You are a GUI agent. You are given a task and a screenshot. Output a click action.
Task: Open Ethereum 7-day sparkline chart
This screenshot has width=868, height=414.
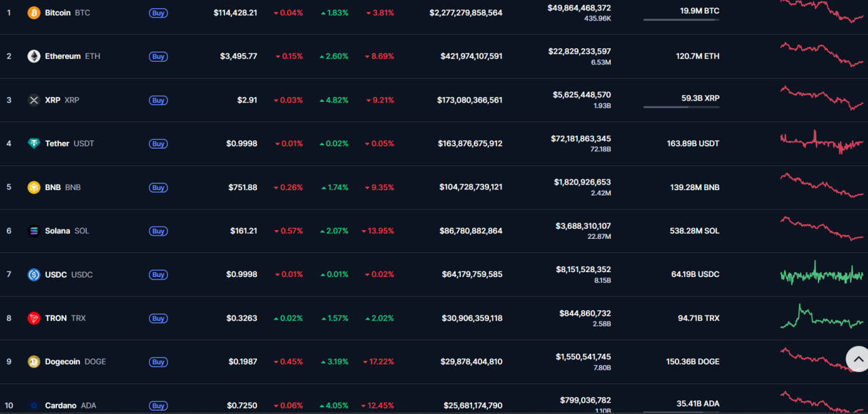pyautogui.click(x=822, y=54)
